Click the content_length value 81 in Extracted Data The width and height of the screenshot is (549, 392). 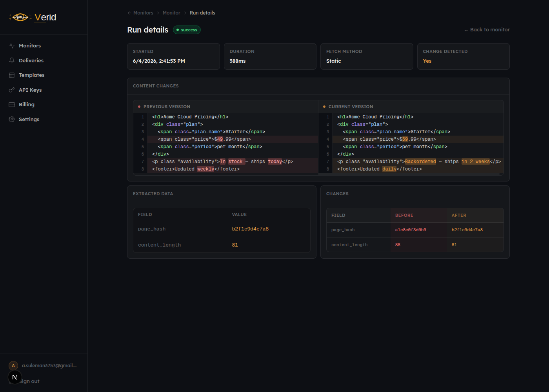tap(235, 245)
